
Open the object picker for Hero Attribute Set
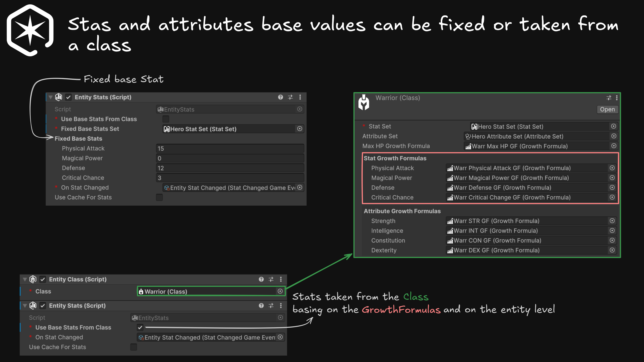pos(613,136)
